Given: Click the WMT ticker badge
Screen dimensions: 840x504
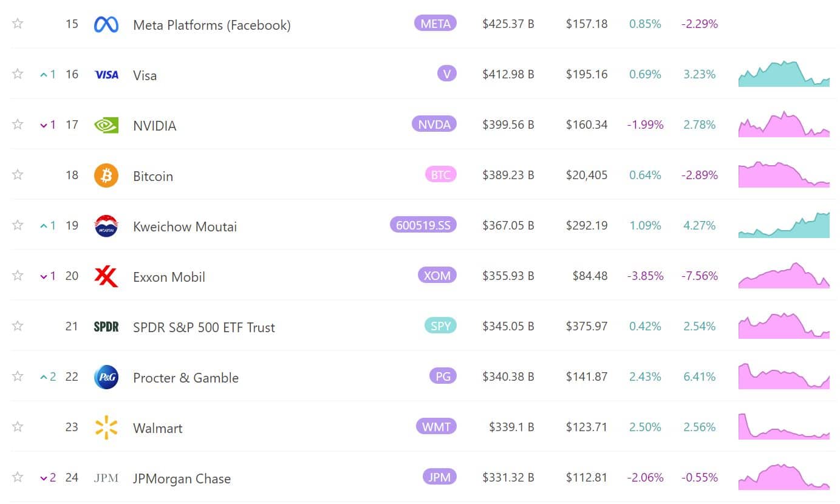Looking at the screenshot, I should pyautogui.click(x=435, y=427).
